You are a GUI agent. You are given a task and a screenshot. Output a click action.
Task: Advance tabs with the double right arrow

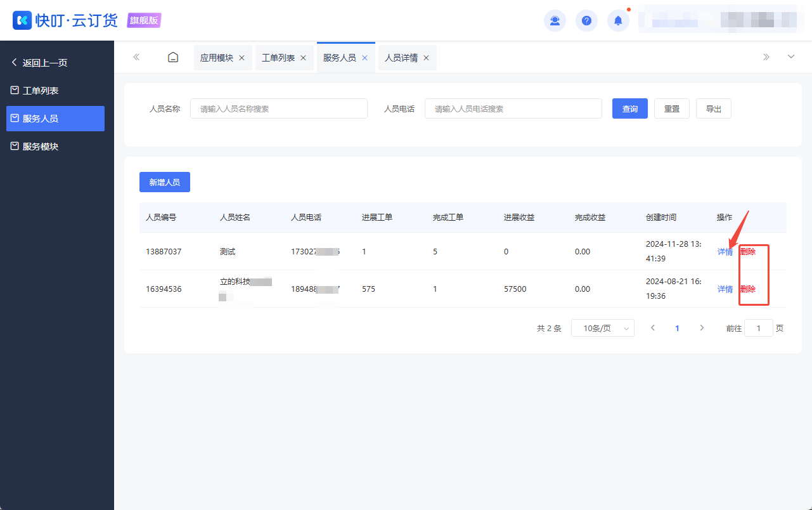(x=766, y=57)
